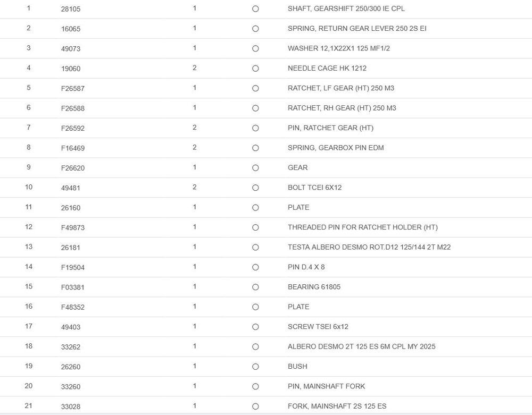Select radio button for NEEDLE CAGE HK 1212
Viewport: 532px width, 415px height.
(255, 69)
